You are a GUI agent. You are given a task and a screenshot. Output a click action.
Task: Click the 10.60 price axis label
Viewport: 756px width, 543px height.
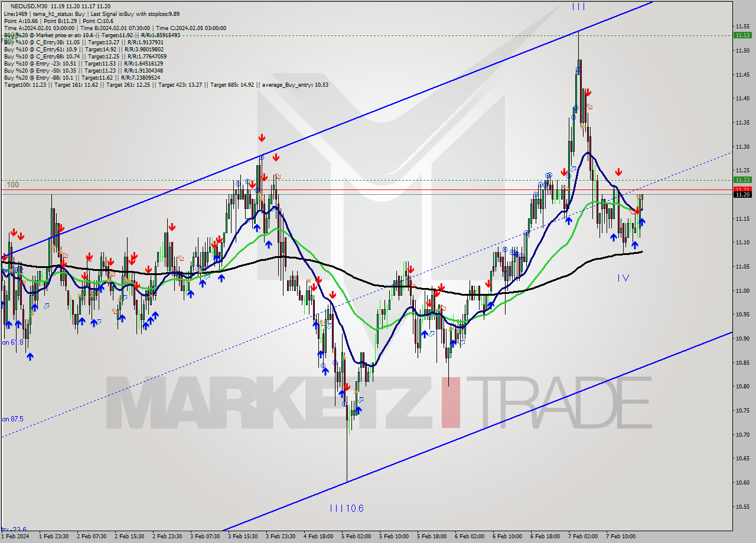click(x=742, y=482)
